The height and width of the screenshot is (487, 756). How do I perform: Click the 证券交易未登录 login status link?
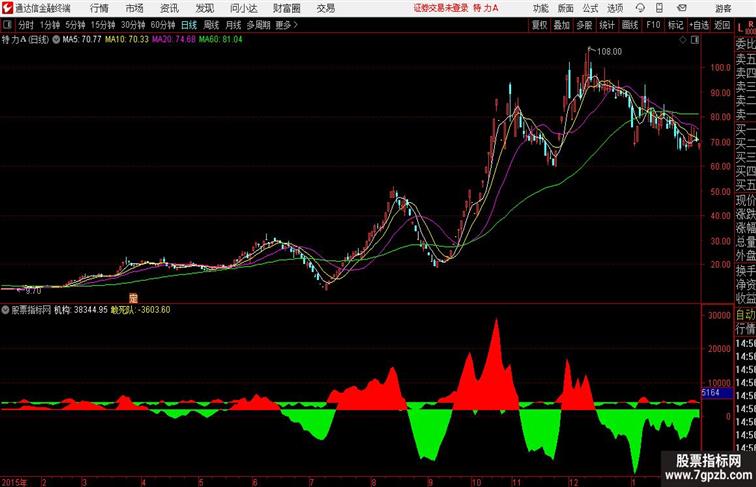point(441,8)
